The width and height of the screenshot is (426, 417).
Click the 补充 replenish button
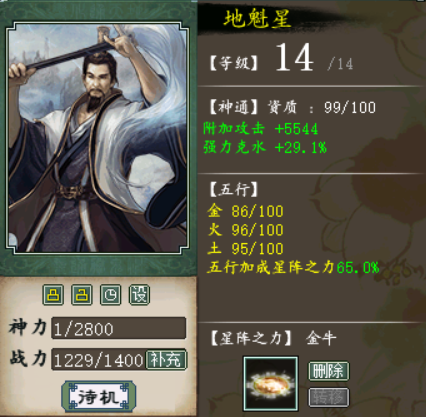pos(166,360)
